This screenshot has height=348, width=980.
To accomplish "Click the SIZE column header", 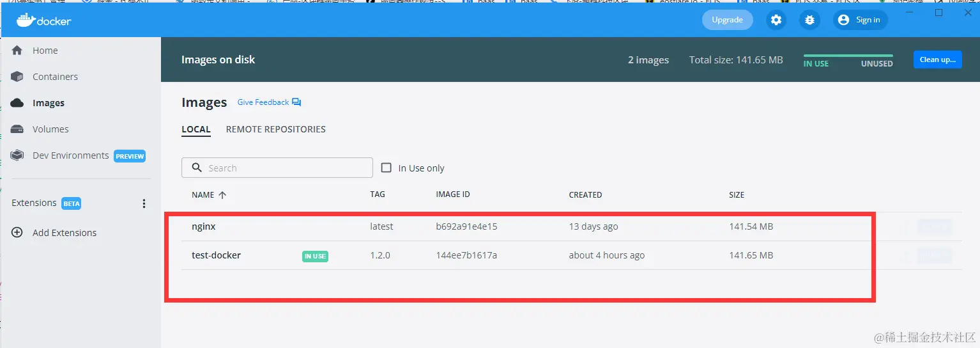I will coord(737,195).
